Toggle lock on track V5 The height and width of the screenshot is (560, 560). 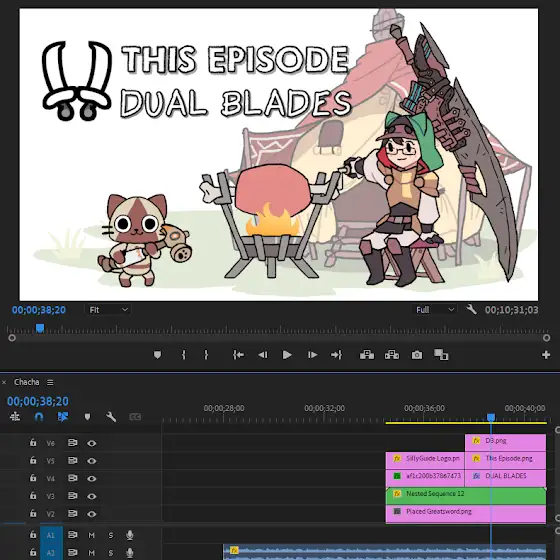(33, 460)
